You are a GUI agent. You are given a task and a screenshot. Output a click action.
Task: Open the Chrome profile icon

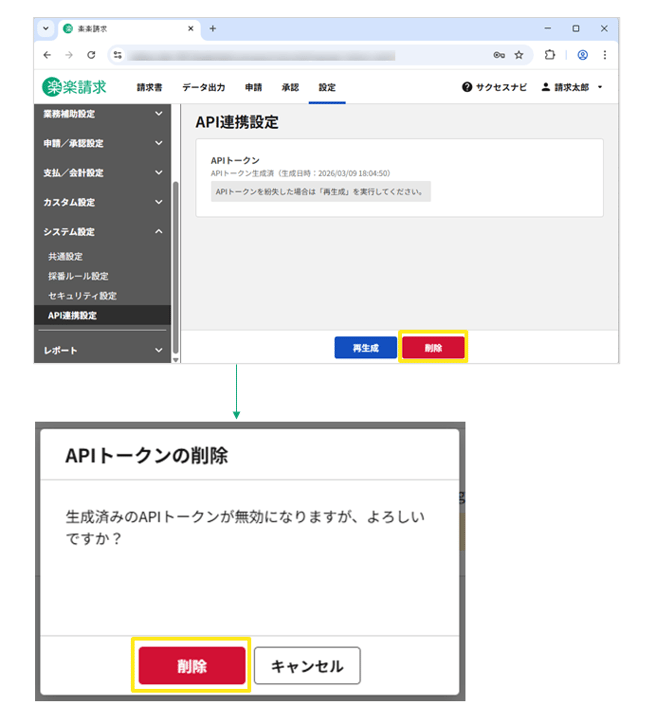coord(583,55)
